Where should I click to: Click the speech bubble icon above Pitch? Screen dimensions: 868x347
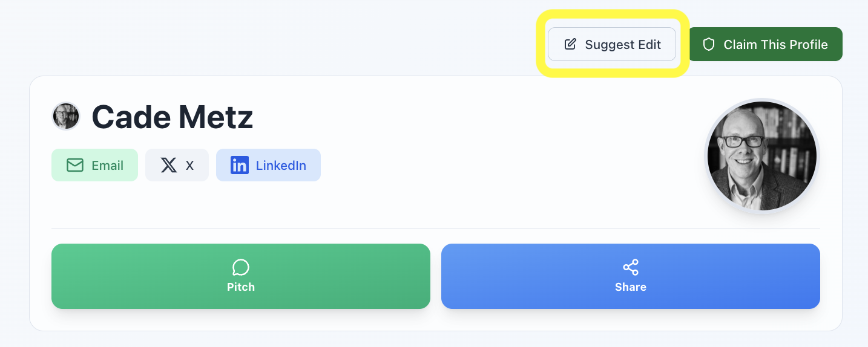241,267
